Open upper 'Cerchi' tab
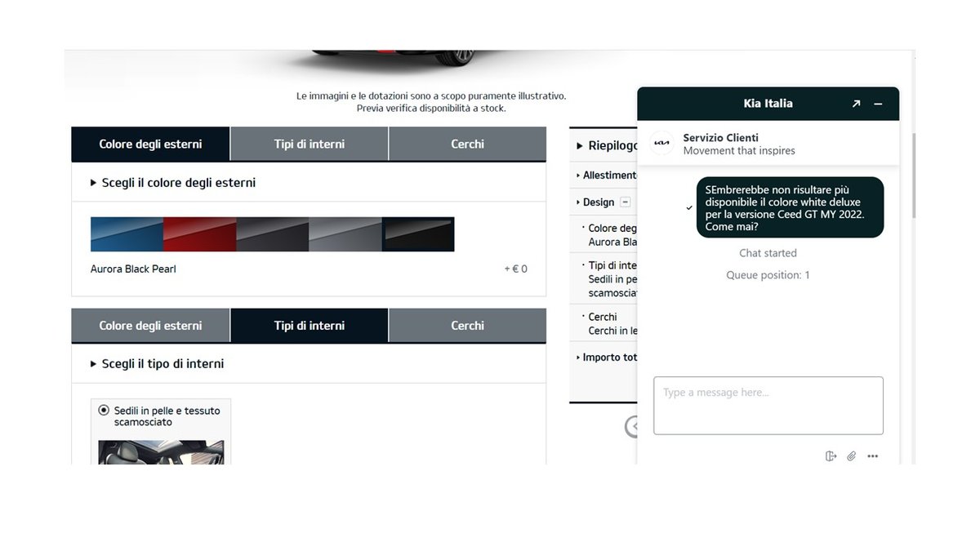 point(468,144)
